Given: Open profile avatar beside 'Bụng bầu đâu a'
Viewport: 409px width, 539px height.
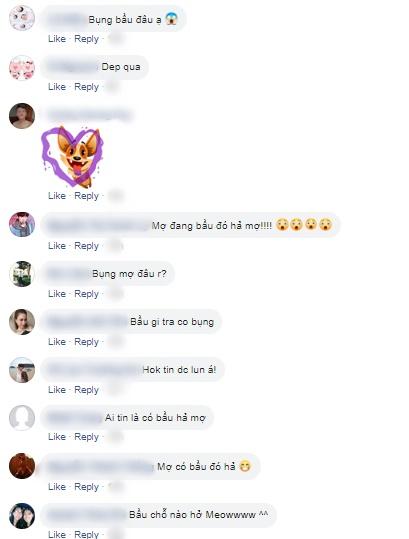Looking at the screenshot, I should point(22,18).
